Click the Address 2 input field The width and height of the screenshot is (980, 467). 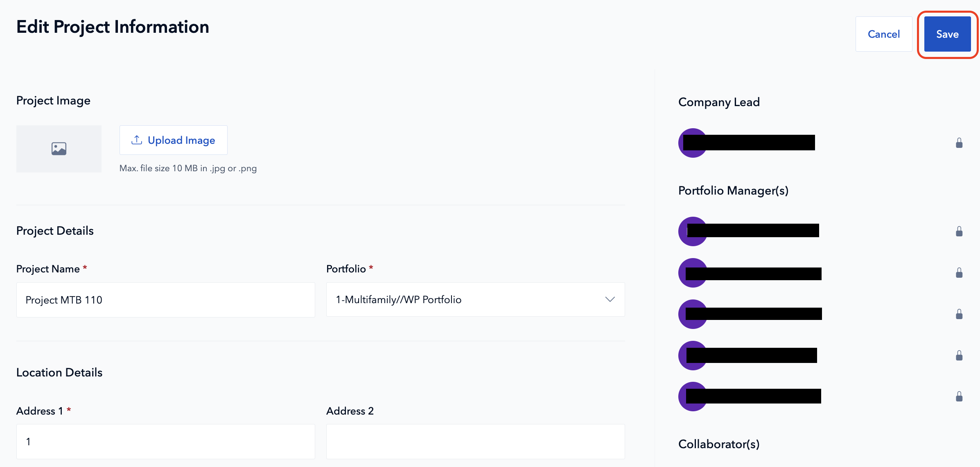[475, 442]
